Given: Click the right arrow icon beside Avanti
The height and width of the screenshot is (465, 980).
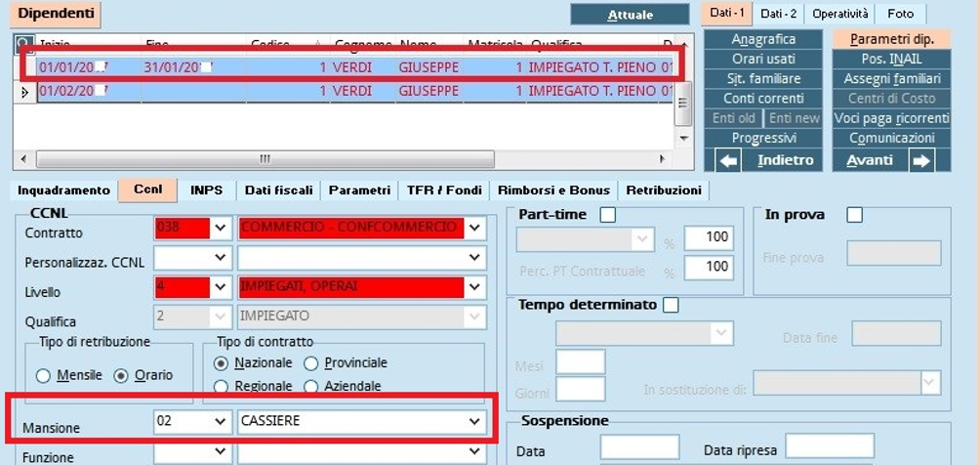Looking at the screenshot, I should point(921,161).
